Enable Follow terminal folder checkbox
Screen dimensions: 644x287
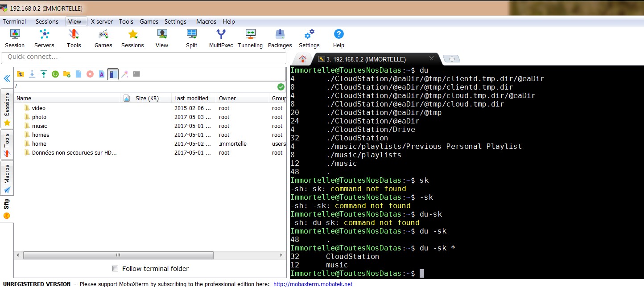[x=116, y=269]
